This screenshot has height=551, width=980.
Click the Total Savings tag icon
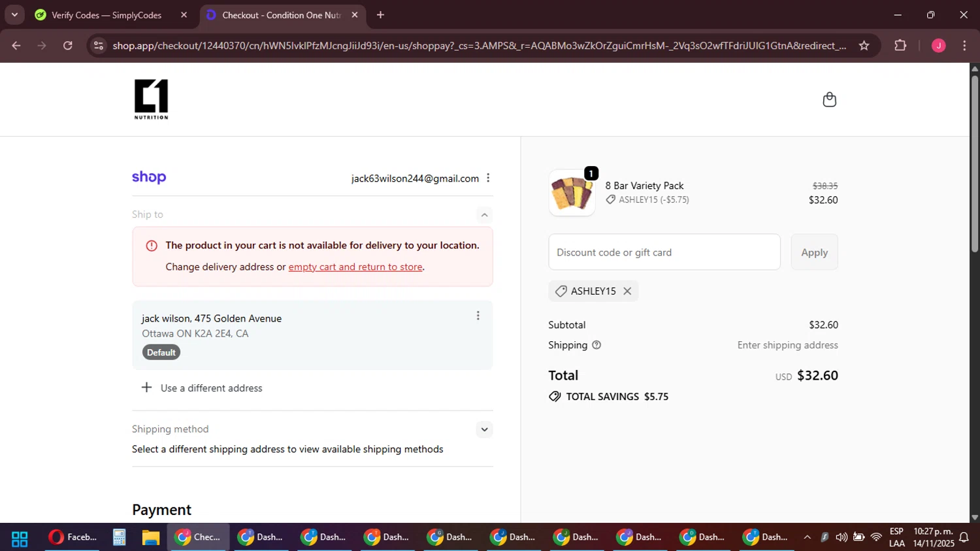(555, 397)
